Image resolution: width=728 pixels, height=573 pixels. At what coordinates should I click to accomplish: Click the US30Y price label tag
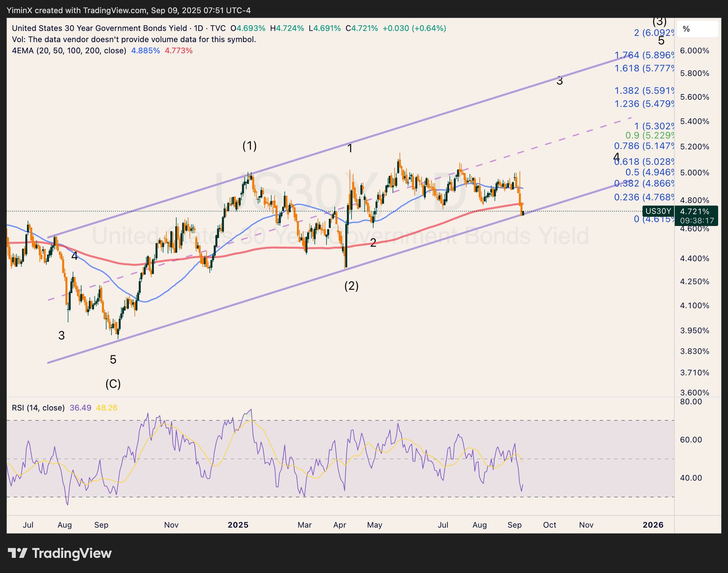tap(658, 211)
